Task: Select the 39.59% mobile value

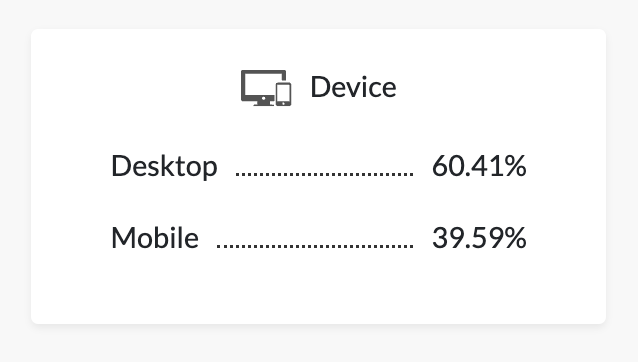Action: pos(479,238)
